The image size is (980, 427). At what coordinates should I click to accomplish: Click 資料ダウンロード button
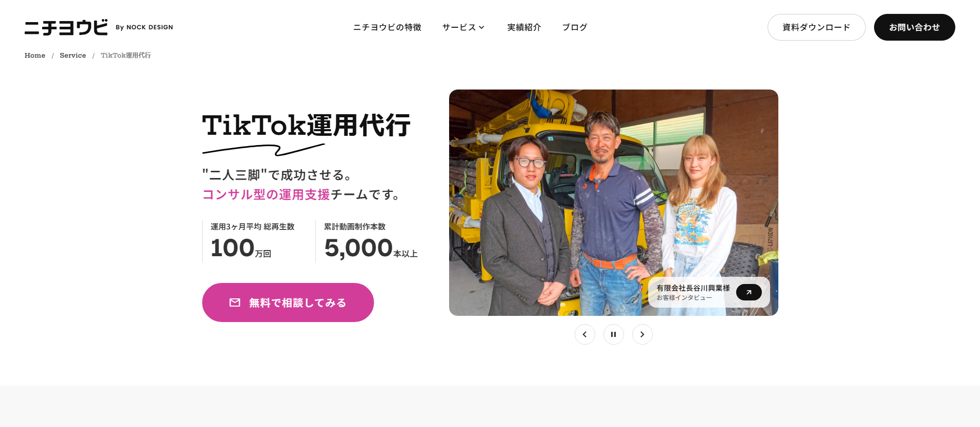816,27
